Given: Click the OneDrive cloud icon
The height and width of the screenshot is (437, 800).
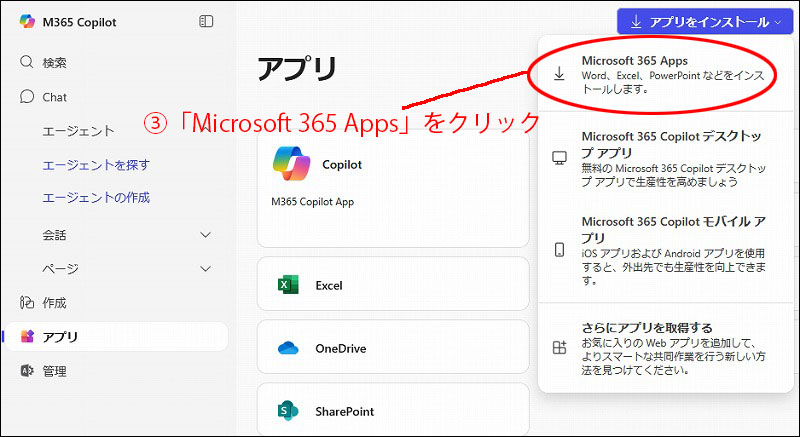Looking at the screenshot, I should coord(288,348).
